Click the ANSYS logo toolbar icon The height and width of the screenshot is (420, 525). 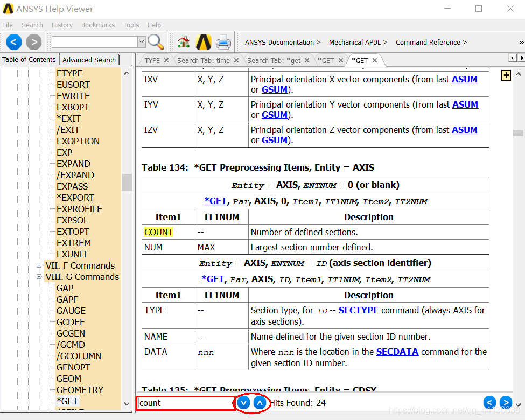tap(204, 41)
